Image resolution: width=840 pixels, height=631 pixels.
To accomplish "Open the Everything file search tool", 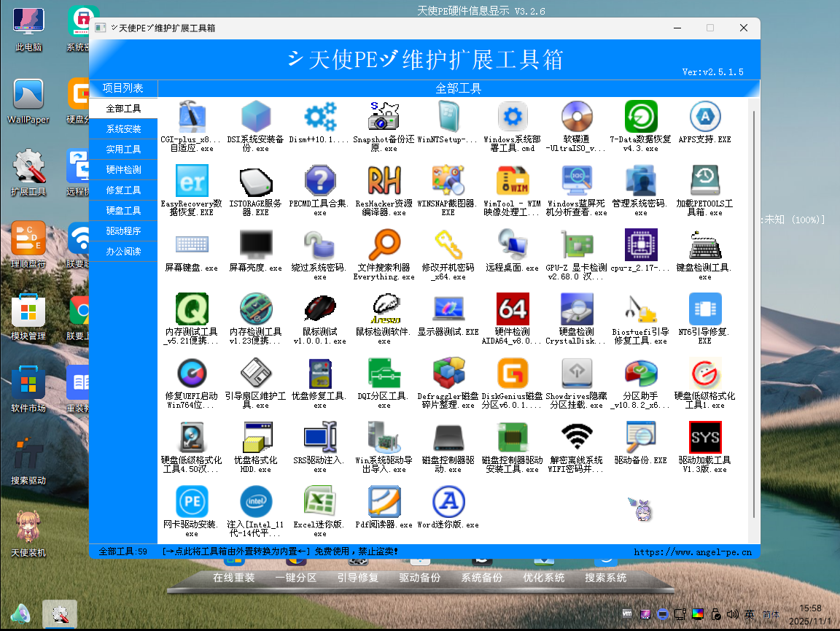I will coord(384,246).
